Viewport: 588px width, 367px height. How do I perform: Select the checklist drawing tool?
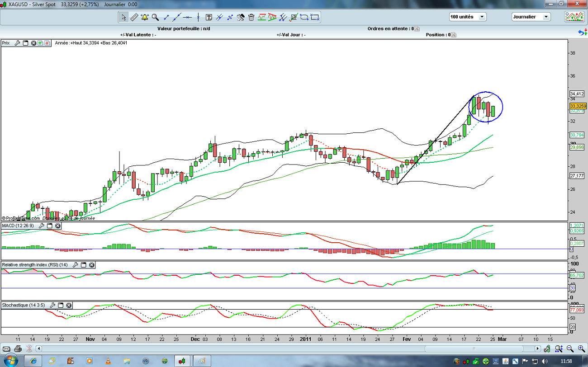tap(294, 17)
